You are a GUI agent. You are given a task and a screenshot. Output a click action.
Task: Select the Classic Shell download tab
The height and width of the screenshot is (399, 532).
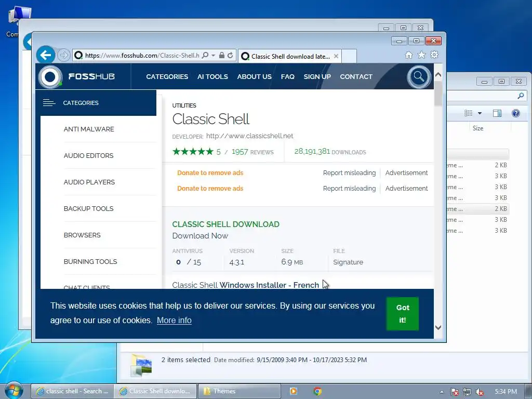(x=290, y=56)
